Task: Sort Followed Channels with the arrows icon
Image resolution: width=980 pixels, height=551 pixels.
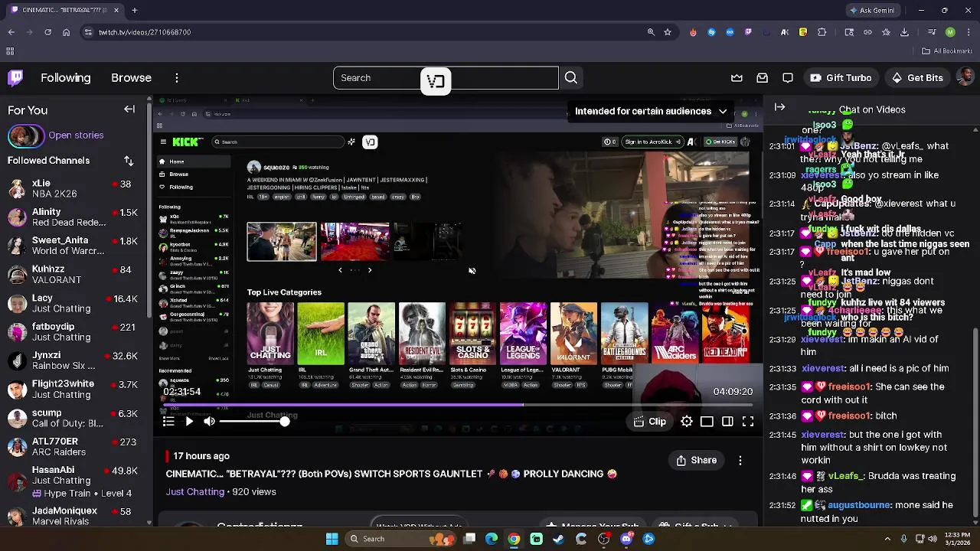Action: tap(129, 161)
